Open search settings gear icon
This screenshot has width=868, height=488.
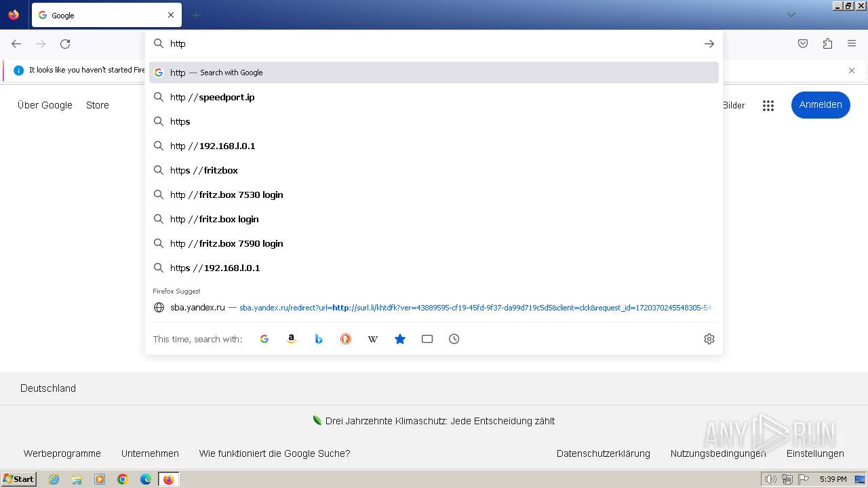coord(709,339)
